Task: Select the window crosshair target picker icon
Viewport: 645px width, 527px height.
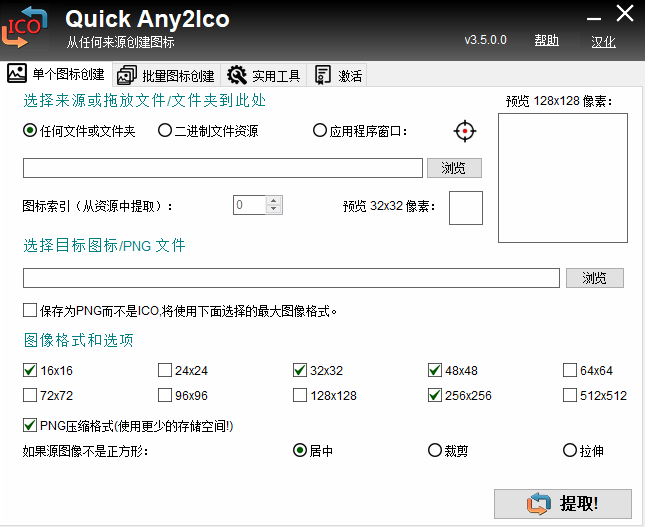Action: click(x=465, y=131)
